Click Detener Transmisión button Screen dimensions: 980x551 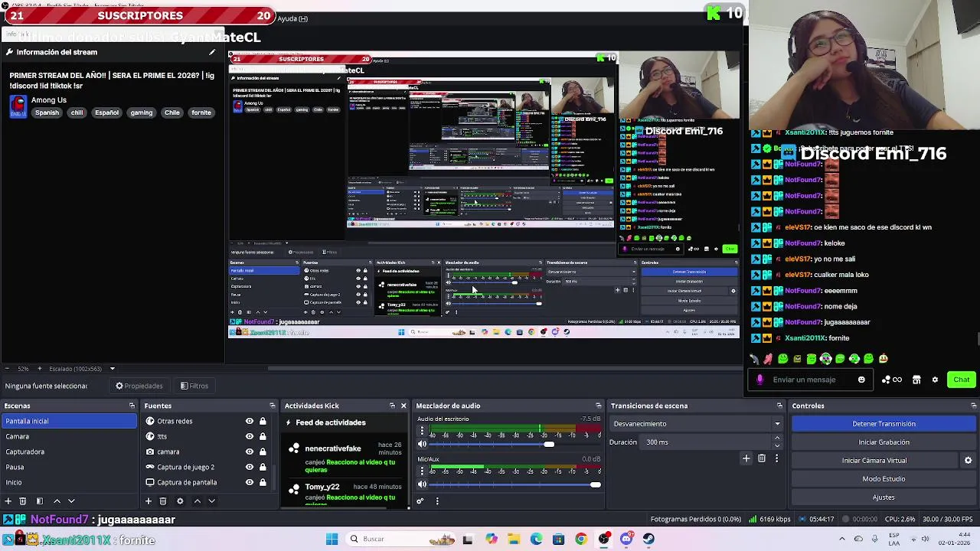(884, 424)
